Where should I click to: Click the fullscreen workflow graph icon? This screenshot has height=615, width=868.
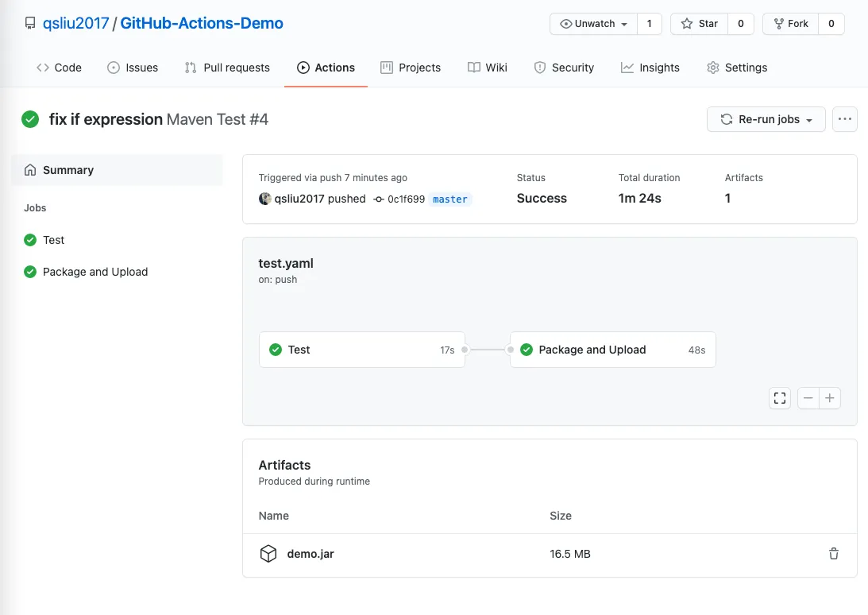(780, 398)
